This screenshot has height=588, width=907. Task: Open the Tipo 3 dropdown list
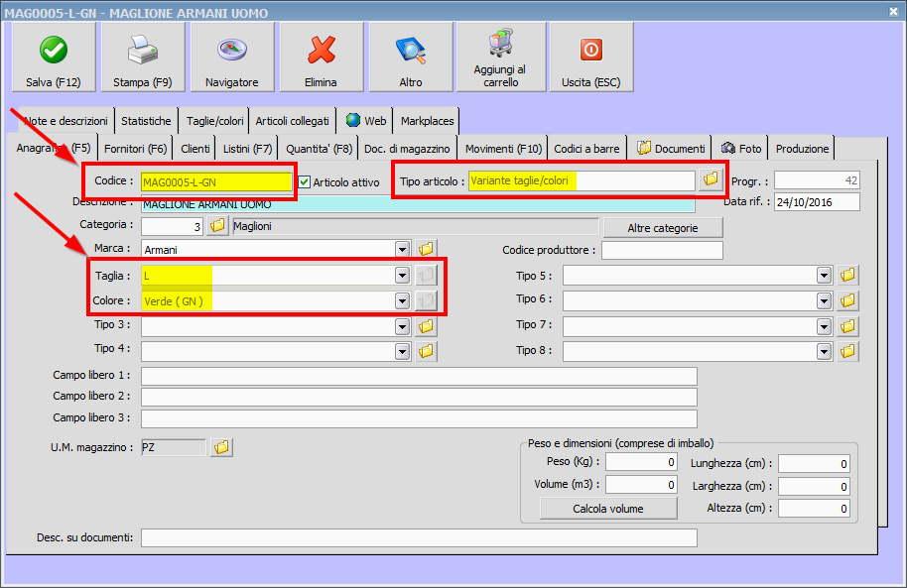[x=402, y=325]
